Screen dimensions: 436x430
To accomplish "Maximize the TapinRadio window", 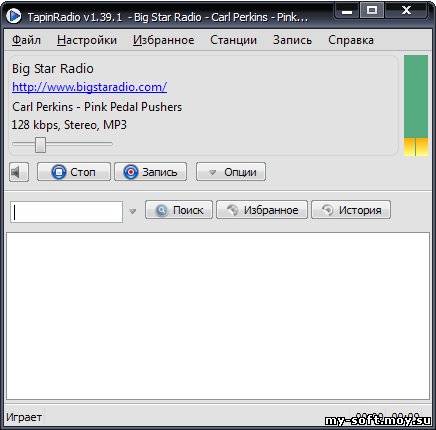I will point(372,11).
